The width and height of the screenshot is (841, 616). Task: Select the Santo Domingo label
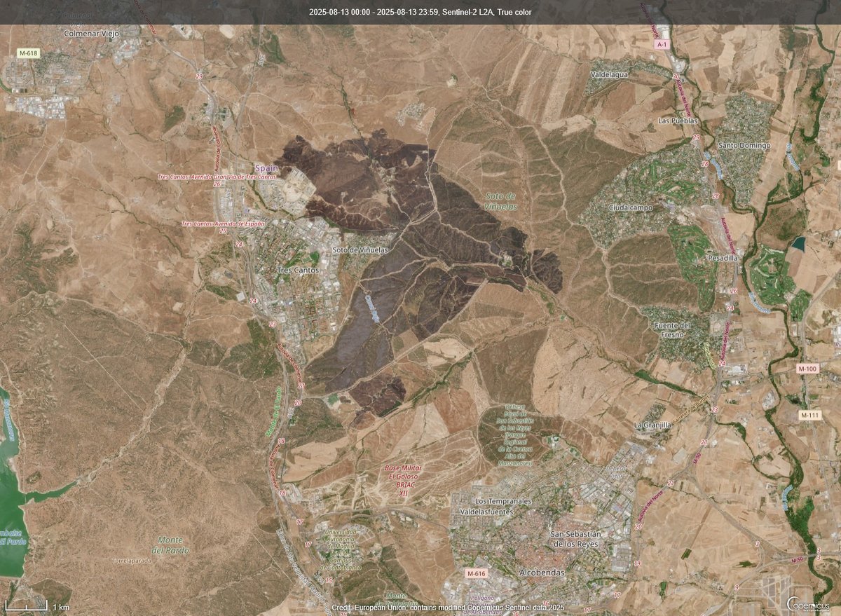click(744, 145)
